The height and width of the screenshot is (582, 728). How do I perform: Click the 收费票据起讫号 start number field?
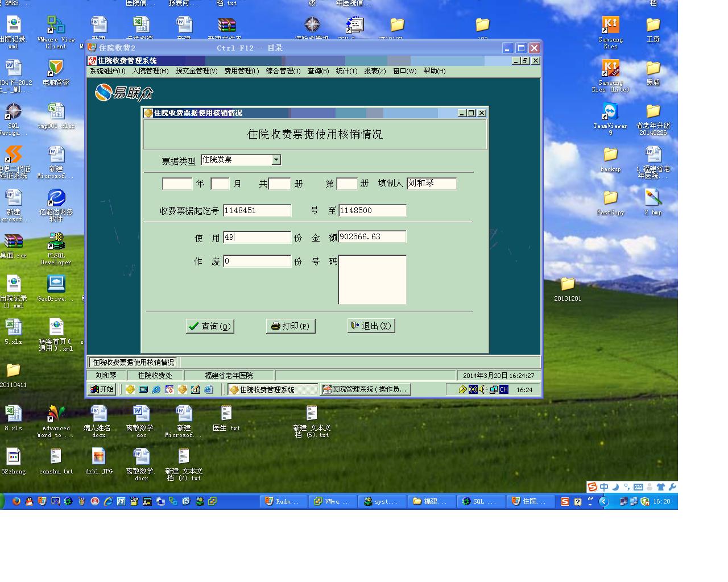coord(257,211)
